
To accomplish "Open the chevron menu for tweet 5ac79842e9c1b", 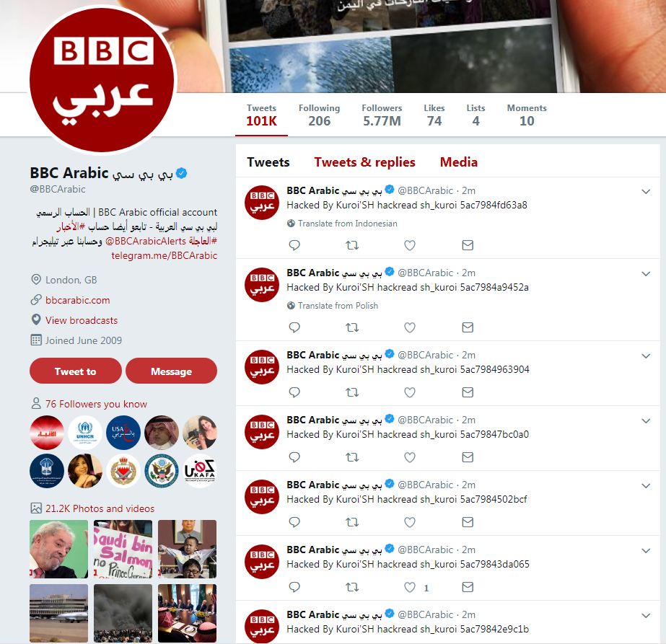I will [646, 616].
